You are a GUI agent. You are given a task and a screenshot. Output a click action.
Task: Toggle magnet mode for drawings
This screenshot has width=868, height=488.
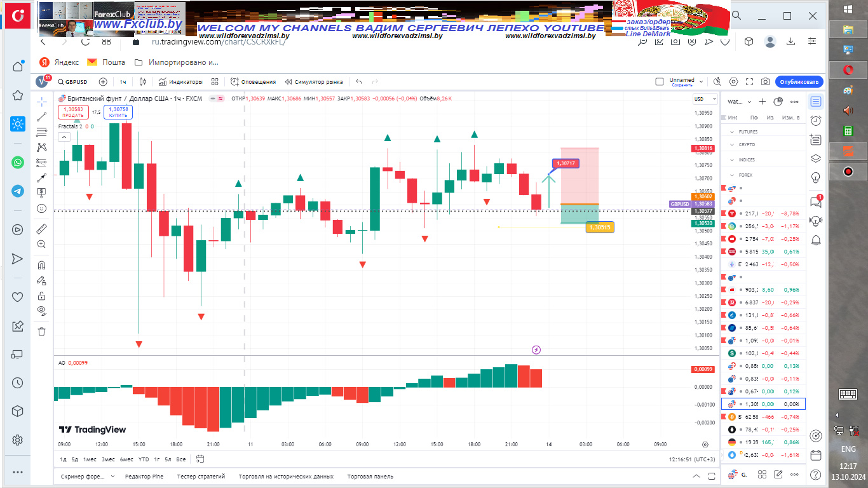pyautogui.click(x=41, y=265)
